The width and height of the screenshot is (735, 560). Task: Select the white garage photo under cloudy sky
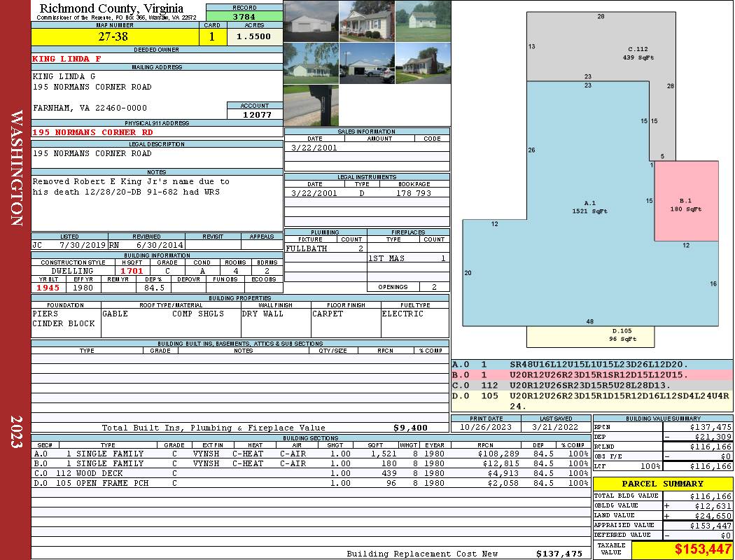tap(311, 21)
